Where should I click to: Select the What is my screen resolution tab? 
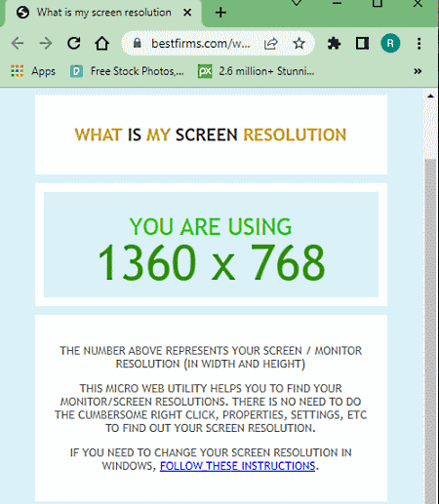103,13
